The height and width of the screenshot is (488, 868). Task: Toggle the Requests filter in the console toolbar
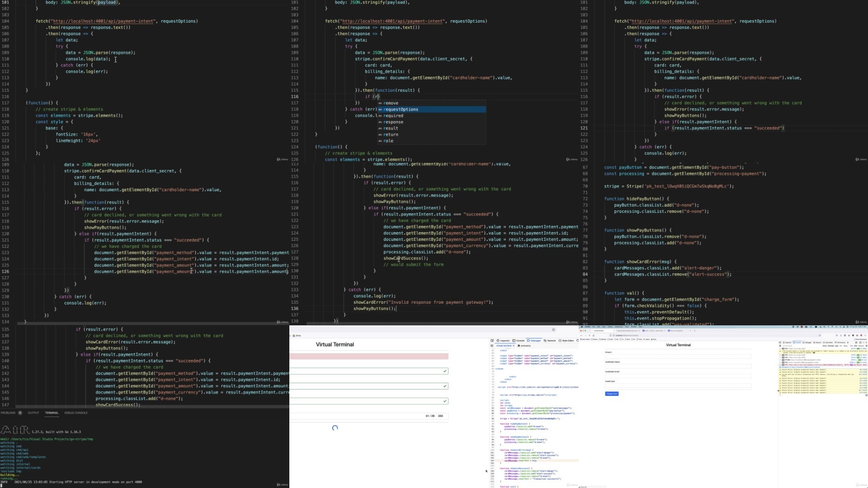pyautogui.click(x=861, y=346)
